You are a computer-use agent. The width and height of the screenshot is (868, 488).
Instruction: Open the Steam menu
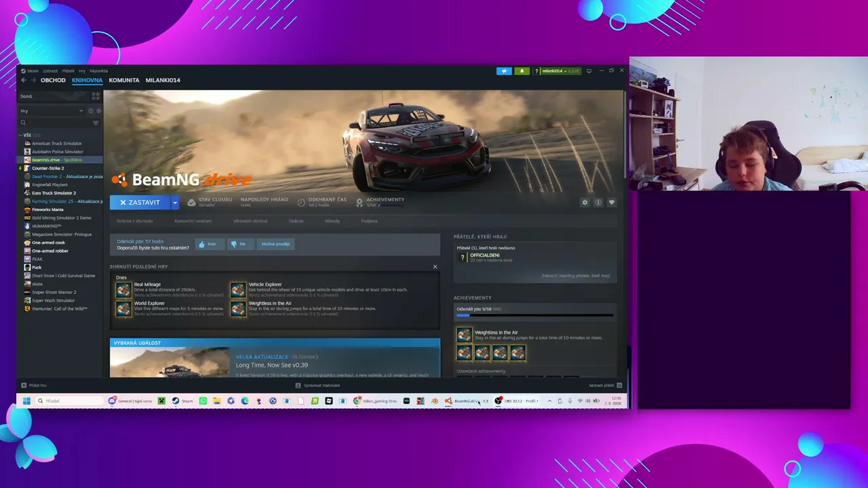30,70
